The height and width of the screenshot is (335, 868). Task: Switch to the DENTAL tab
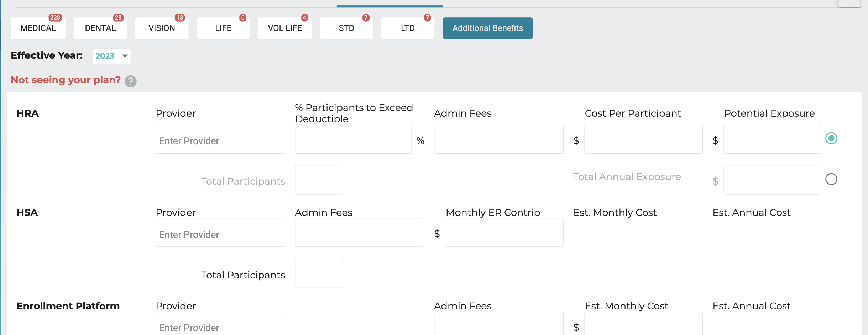point(100,28)
